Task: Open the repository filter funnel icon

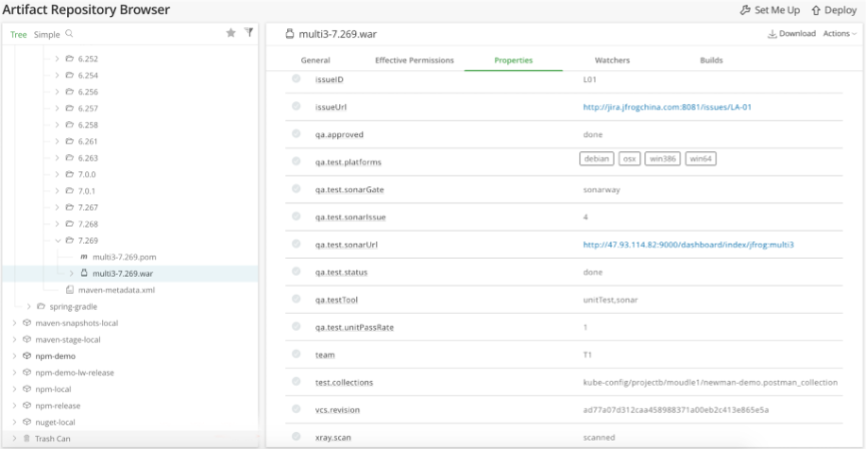Action: click(x=249, y=33)
